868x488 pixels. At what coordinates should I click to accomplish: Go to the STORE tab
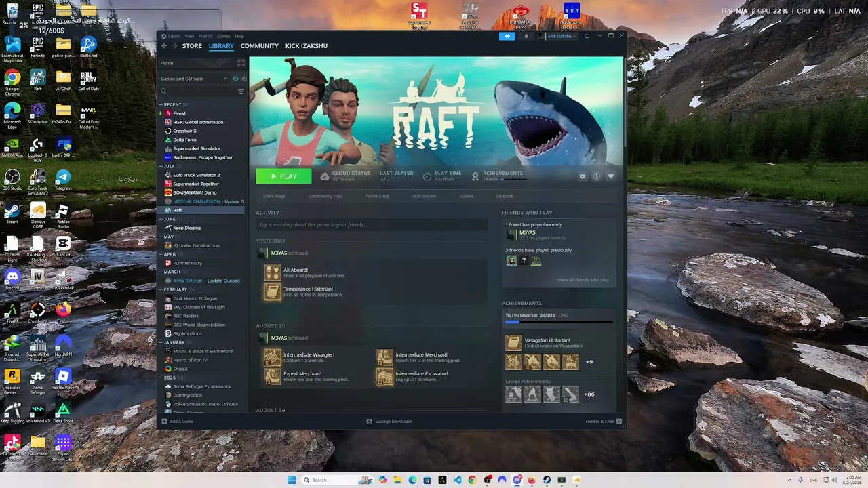(192, 46)
